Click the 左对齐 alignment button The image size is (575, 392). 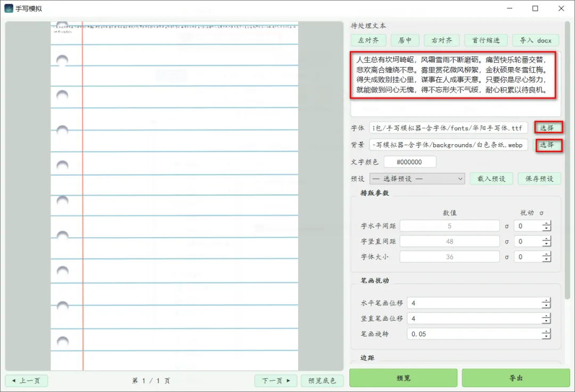point(368,40)
